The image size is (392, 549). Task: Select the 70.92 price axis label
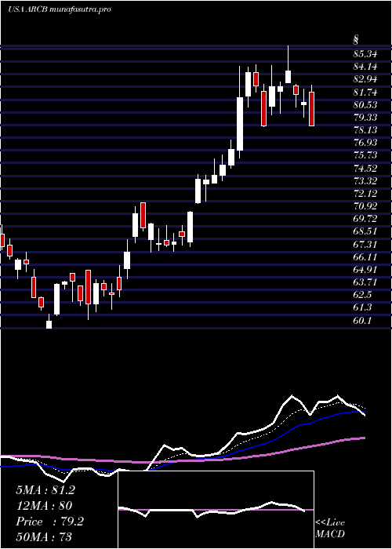click(x=365, y=206)
